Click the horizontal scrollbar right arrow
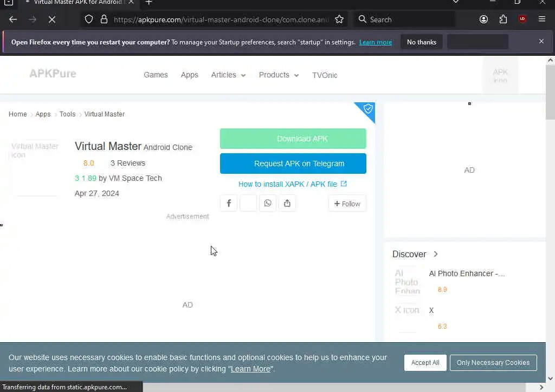This screenshot has width=555, height=392. pos(541,387)
